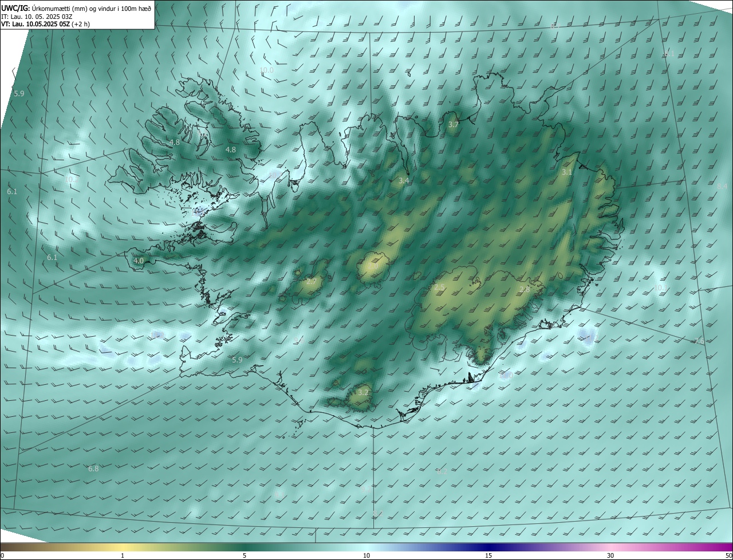Image resolution: width=733 pixels, height=560 pixels.
Task: Click the 3.2 value label near the south coast
Action: [x=364, y=393]
